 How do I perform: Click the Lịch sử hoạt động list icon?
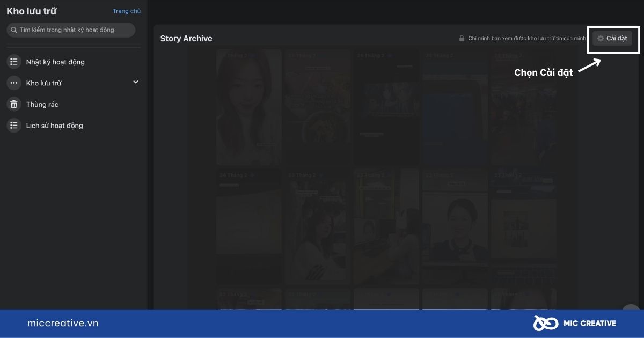(14, 126)
